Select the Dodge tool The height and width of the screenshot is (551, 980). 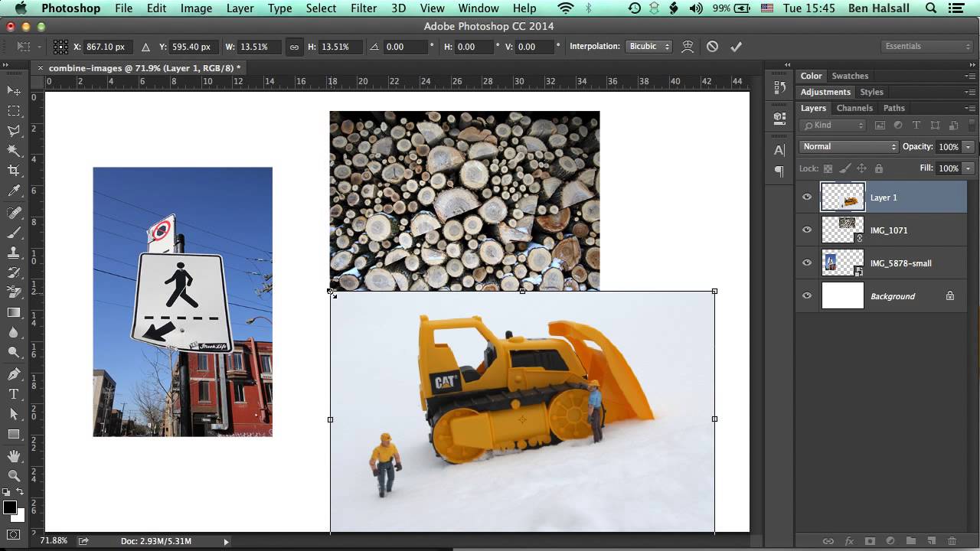click(14, 352)
